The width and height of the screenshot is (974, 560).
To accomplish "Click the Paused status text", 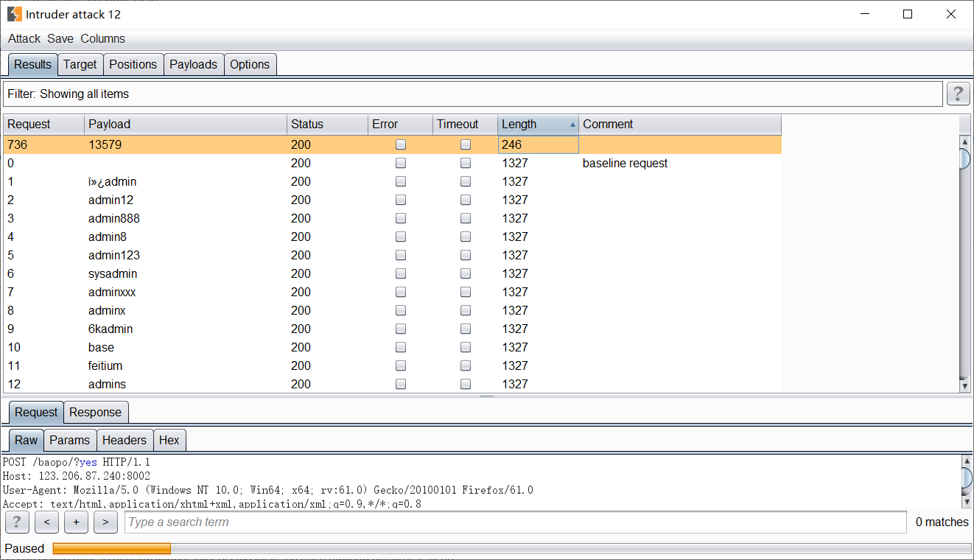I will [x=24, y=548].
